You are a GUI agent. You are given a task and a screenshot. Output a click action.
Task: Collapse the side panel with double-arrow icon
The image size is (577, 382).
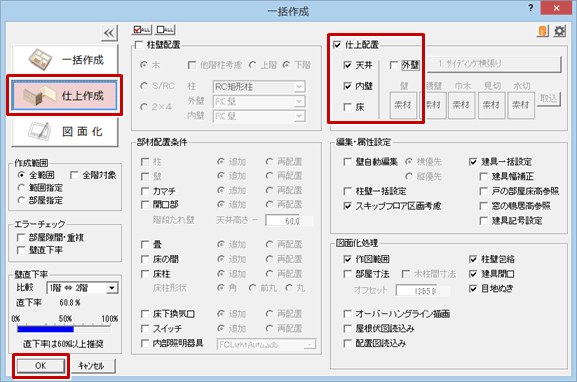(109, 33)
